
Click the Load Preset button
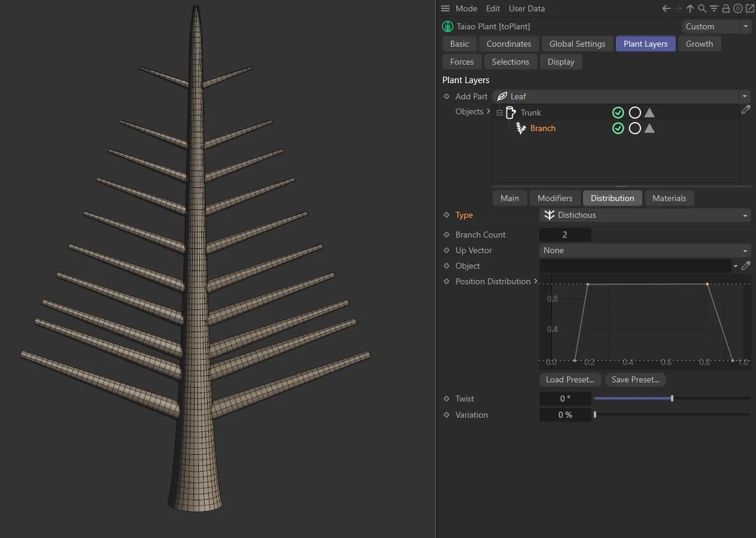point(570,379)
